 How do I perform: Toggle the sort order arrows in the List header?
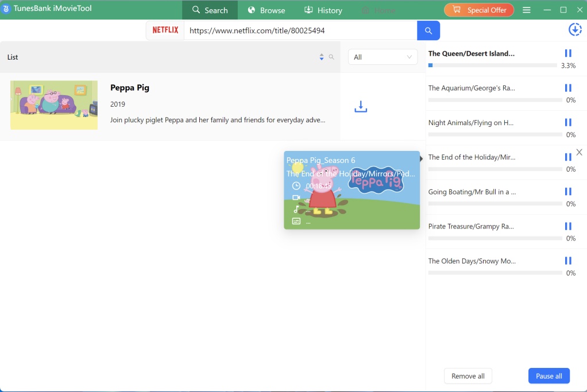tap(322, 57)
